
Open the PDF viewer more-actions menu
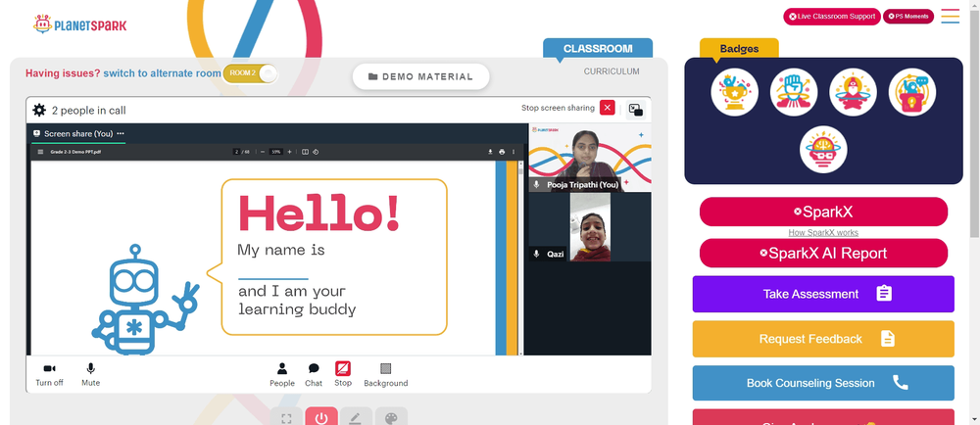click(514, 152)
